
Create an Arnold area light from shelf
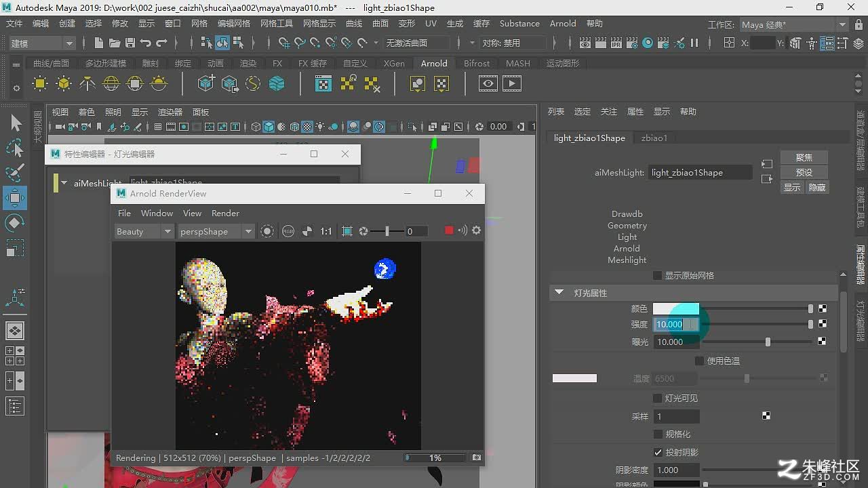click(40, 84)
